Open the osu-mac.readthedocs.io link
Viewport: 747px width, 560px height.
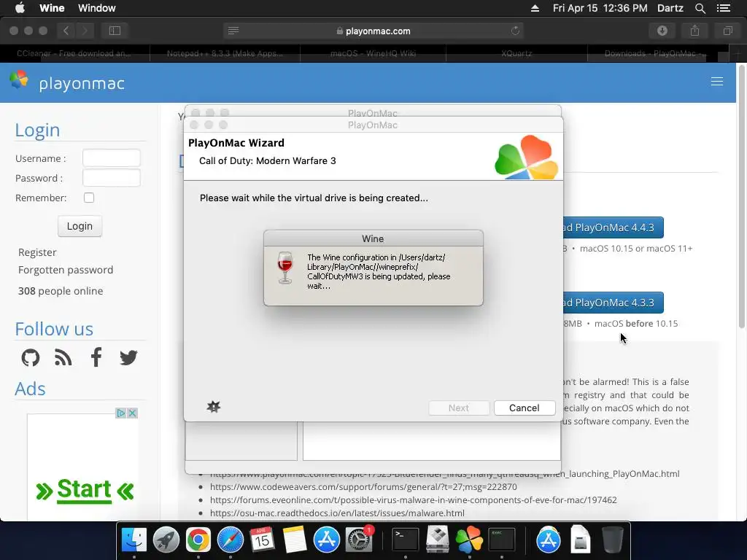tap(337, 513)
